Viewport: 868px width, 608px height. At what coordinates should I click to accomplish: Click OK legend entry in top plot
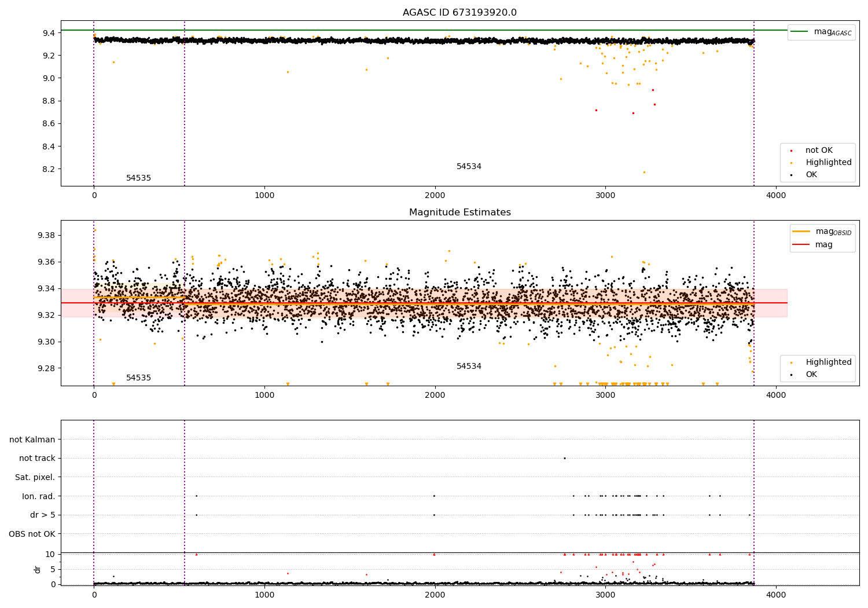pyautogui.click(x=811, y=175)
